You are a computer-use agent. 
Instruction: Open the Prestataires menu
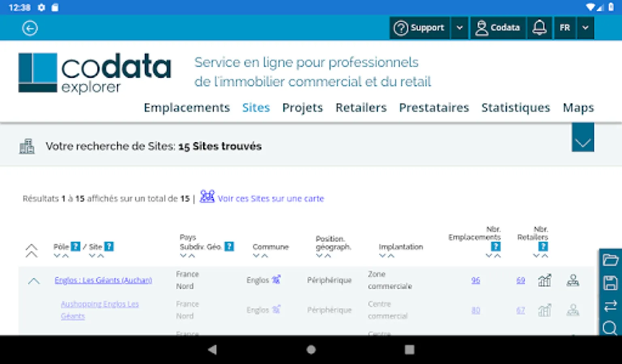[434, 108]
